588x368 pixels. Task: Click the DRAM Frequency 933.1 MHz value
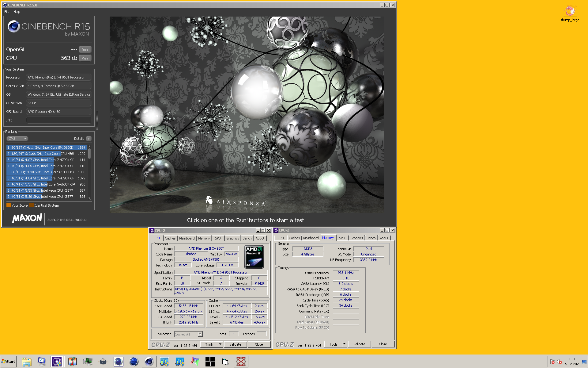tap(346, 273)
